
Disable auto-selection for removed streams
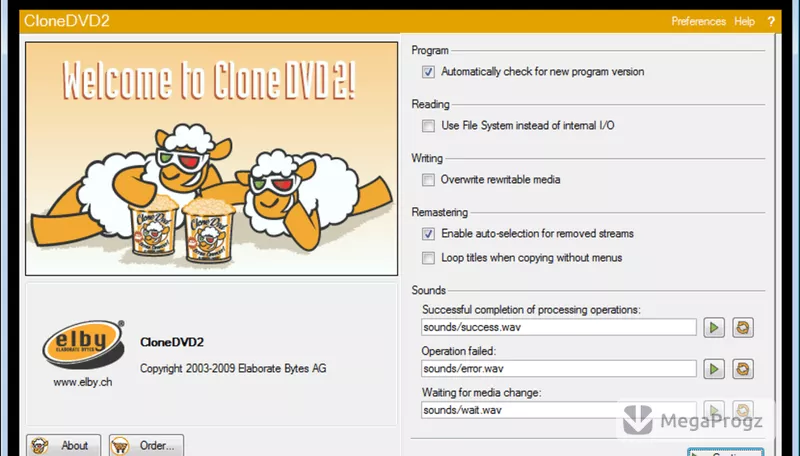click(428, 234)
